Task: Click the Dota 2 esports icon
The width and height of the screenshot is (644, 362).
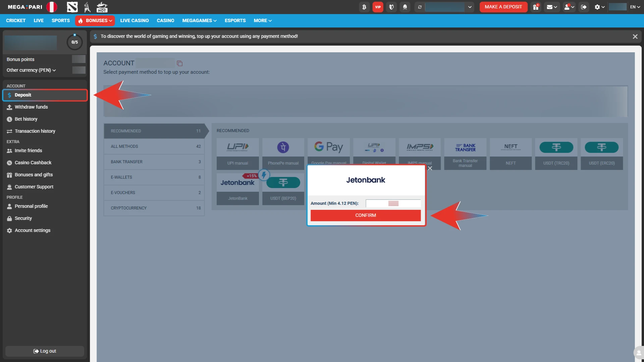Action: tap(72, 7)
